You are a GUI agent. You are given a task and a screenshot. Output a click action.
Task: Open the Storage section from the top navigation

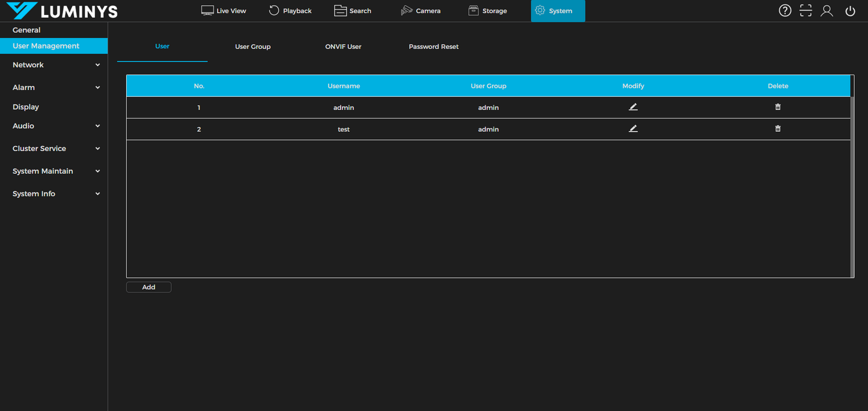coord(487,10)
